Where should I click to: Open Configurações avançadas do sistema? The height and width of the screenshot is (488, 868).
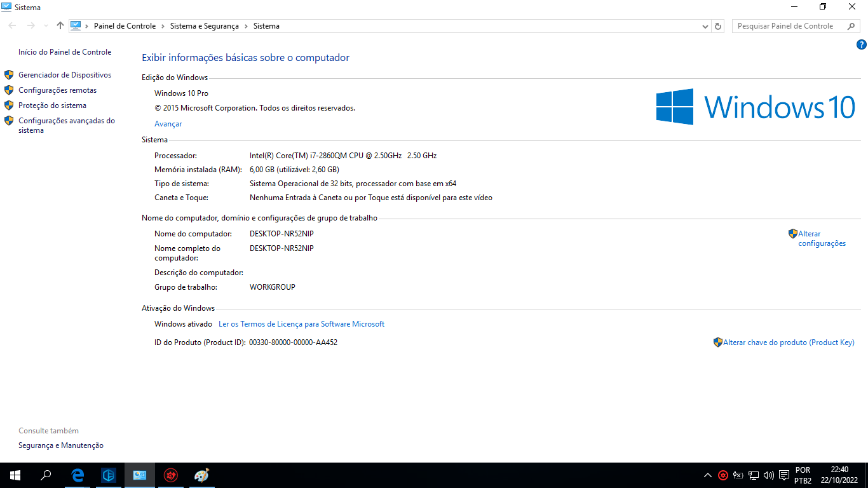click(x=67, y=125)
